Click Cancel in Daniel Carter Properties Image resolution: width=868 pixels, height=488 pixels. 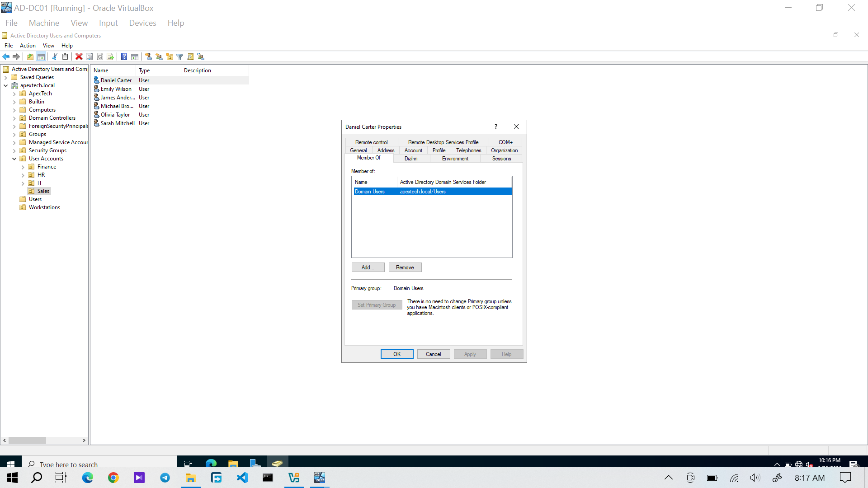coord(434,354)
